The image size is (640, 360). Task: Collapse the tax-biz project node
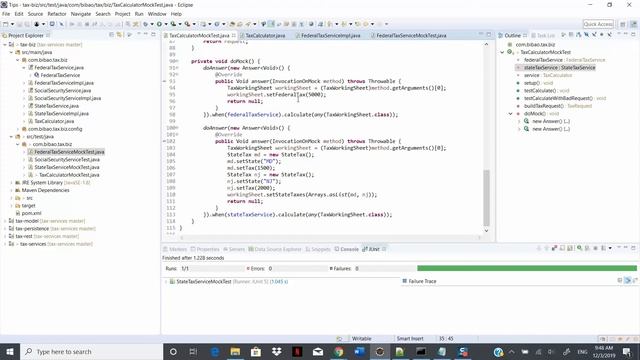point(5,44)
